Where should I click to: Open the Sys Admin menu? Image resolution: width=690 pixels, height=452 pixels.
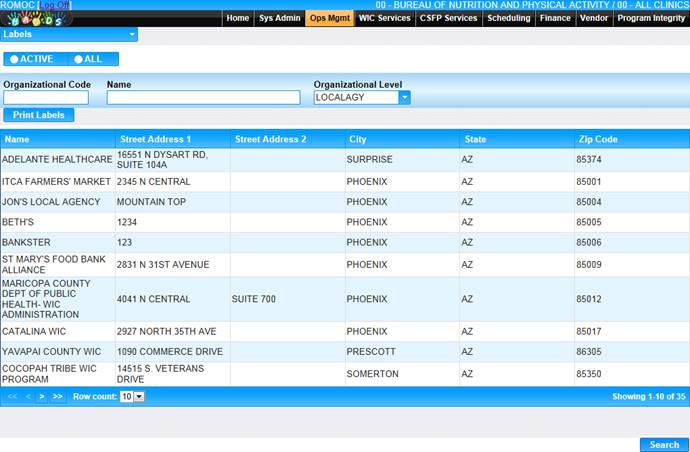coord(279,18)
